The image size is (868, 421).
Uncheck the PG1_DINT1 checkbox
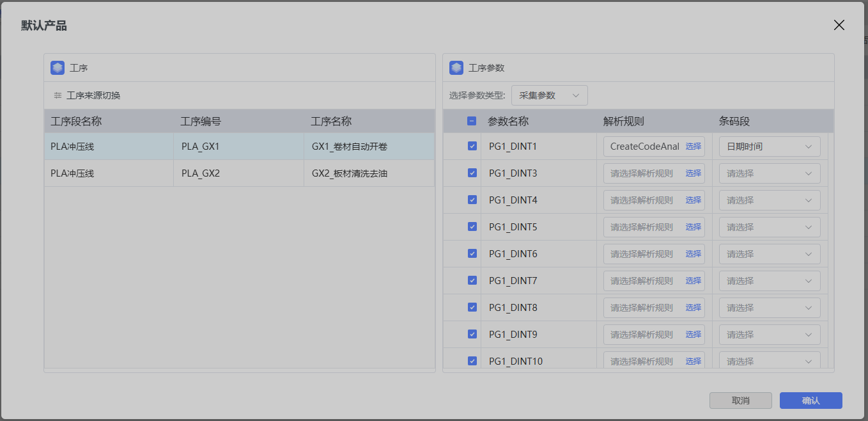point(472,146)
